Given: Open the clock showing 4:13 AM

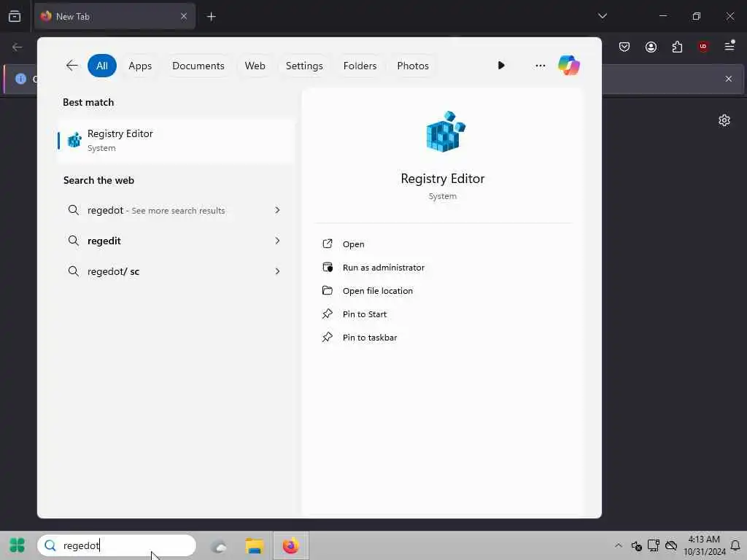Looking at the screenshot, I should point(704,545).
